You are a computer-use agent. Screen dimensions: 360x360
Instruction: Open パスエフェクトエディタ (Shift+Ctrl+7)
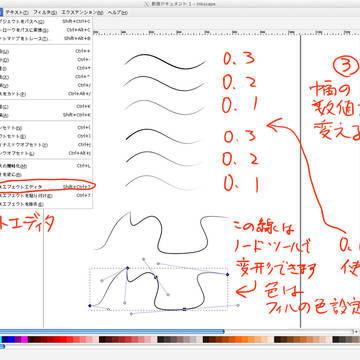tap(46, 187)
